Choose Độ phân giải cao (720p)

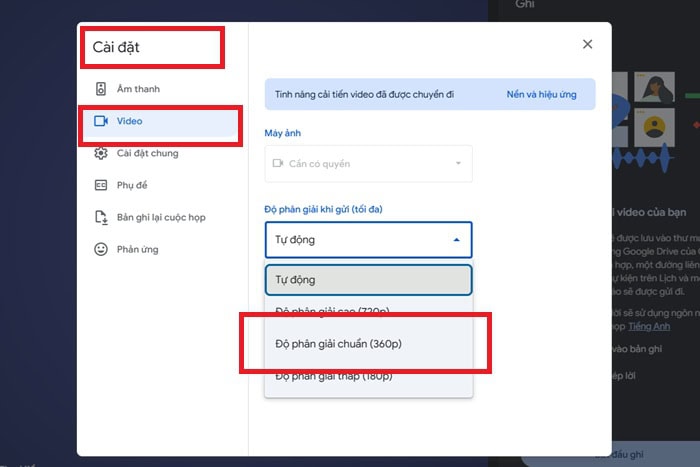tap(368, 311)
